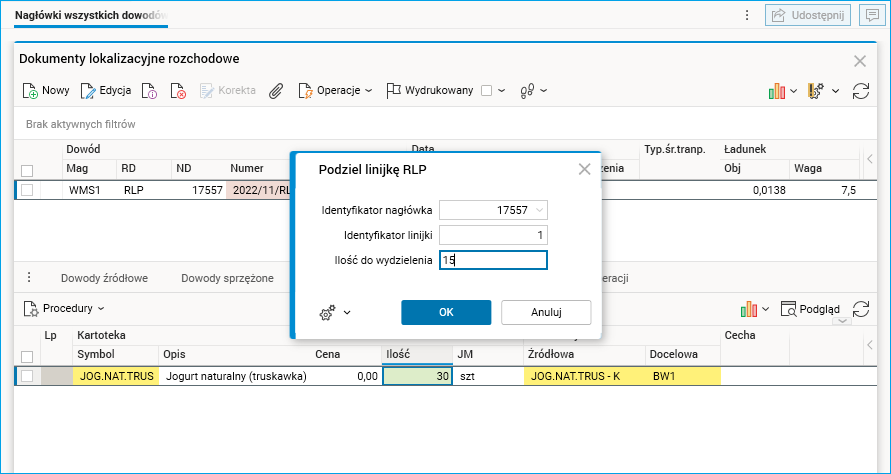Select Nagłówki wszystkich dowodów tab
Viewport: 891px width, 474px height.
point(91,15)
